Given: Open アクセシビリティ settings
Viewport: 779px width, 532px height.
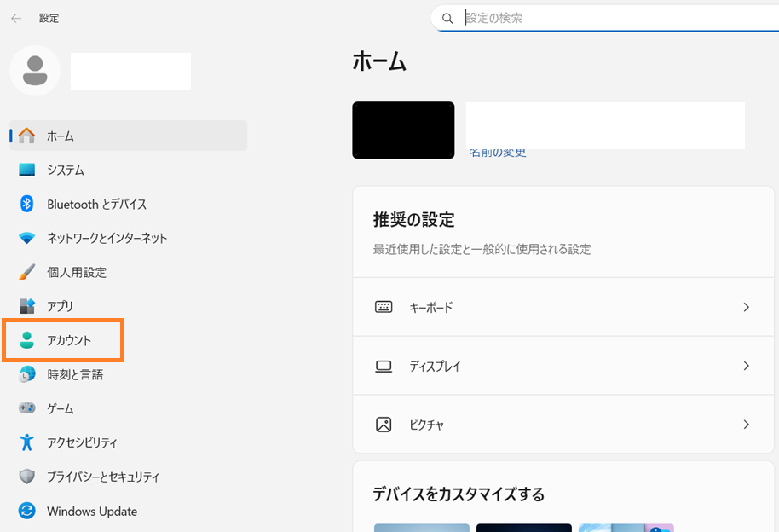Looking at the screenshot, I should pyautogui.click(x=128, y=442).
